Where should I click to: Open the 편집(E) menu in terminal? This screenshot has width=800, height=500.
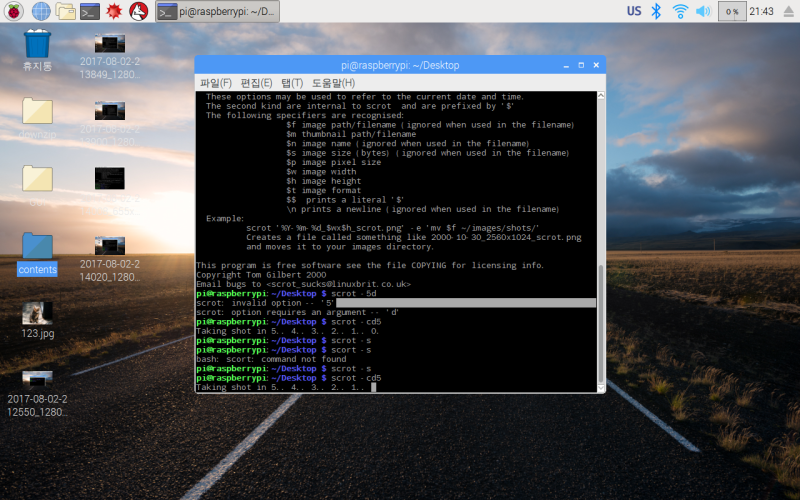[256, 83]
